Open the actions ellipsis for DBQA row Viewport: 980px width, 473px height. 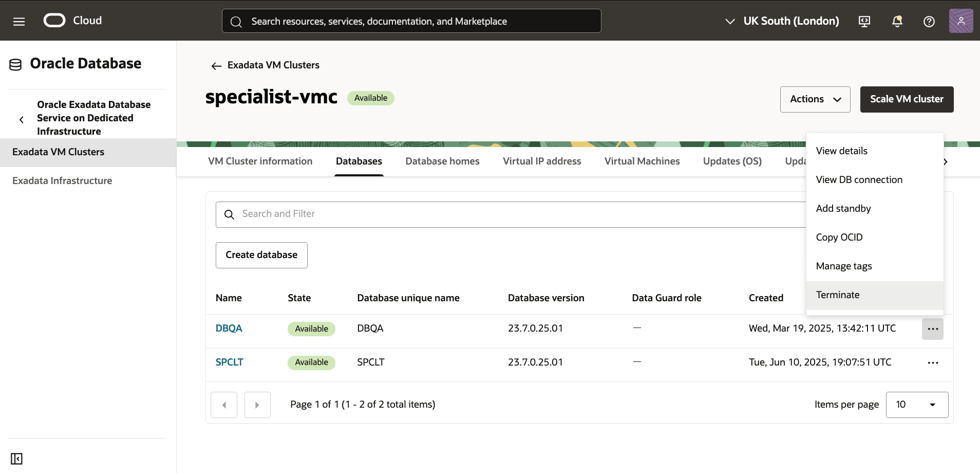click(x=933, y=329)
